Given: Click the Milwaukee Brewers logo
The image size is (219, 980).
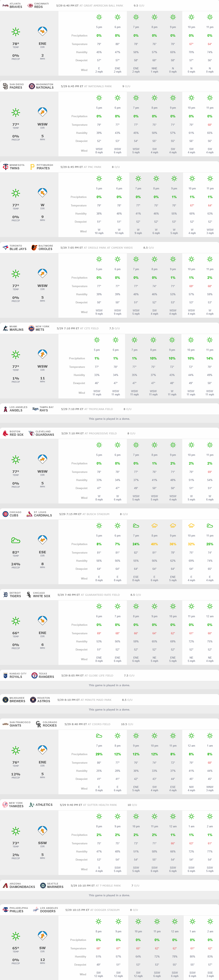Looking at the screenshot, I should click(5, 700).
